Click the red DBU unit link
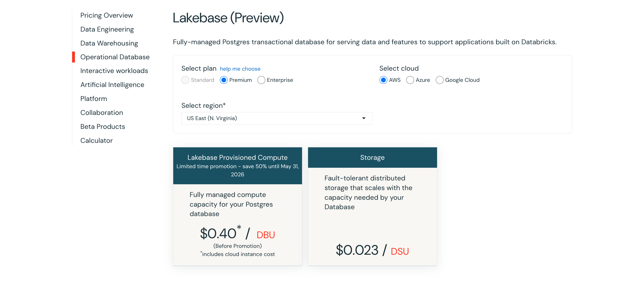The height and width of the screenshot is (282, 644). click(x=266, y=235)
